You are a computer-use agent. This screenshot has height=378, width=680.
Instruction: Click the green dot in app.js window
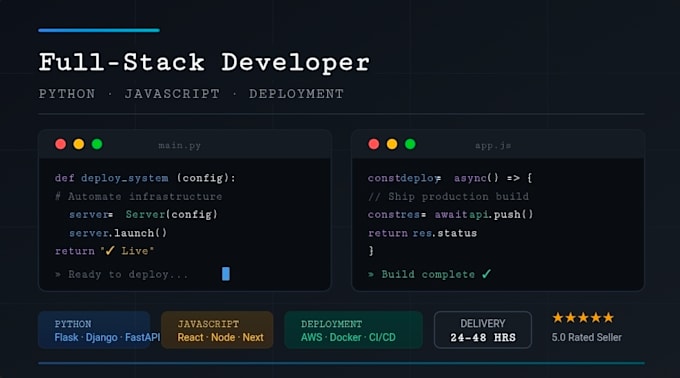pyautogui.click(x=410, y=144)
